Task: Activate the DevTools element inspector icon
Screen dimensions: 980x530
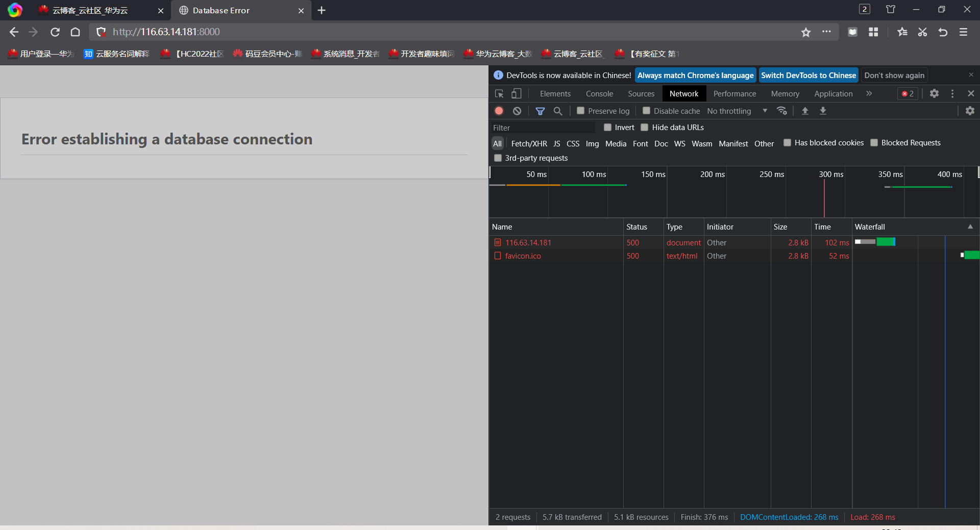Action: 499,93
